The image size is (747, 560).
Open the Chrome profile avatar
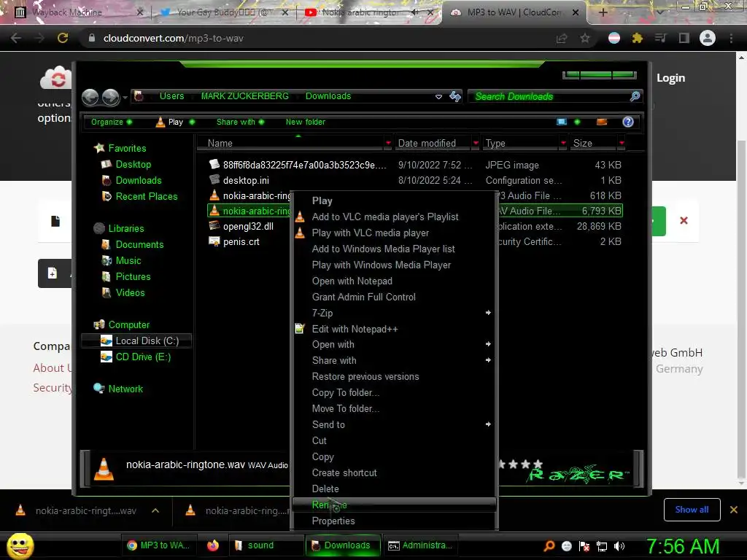coord(708,38)
